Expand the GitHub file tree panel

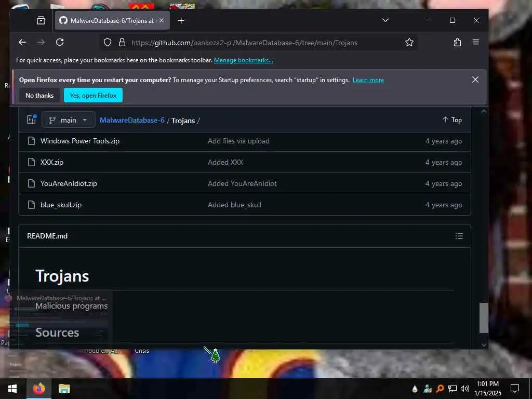(x=32, y=119)
